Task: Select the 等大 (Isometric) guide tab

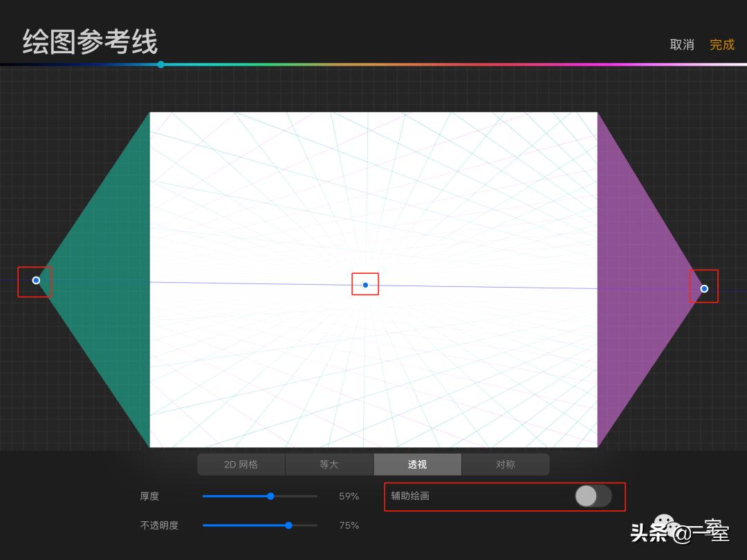Action: coord(329,464)
